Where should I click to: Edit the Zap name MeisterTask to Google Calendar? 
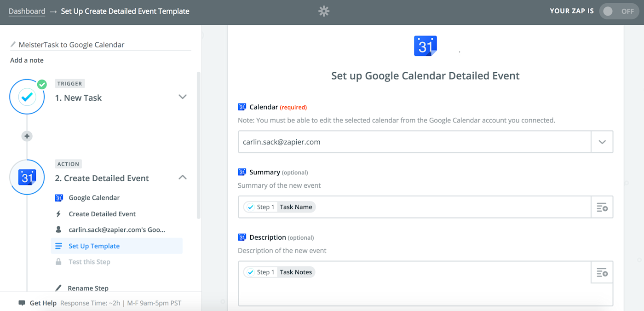pyautogui.click(x=71, y=45)
